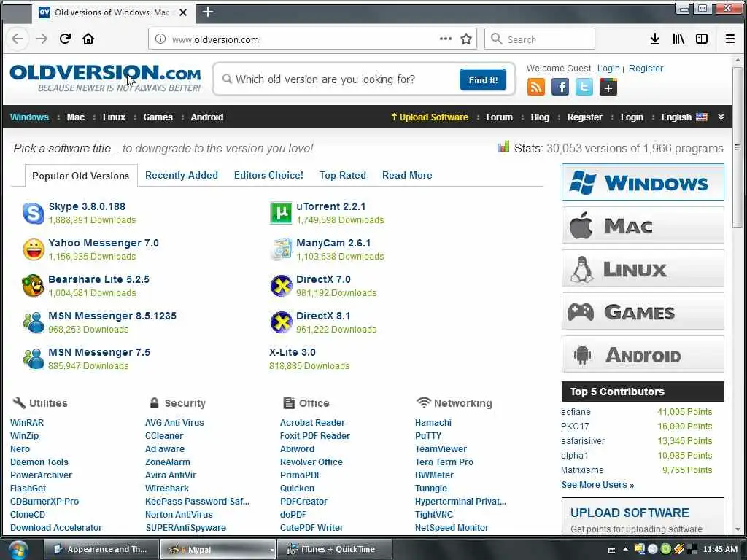Click the Bearshare Lite bear icon

pyautogui.click(x=33, y=286)
